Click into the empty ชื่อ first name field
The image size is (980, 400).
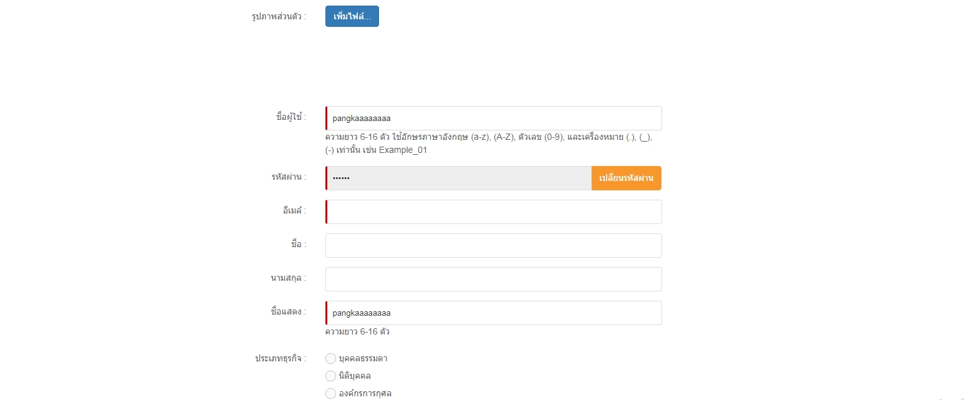click(x=494, y=245)
